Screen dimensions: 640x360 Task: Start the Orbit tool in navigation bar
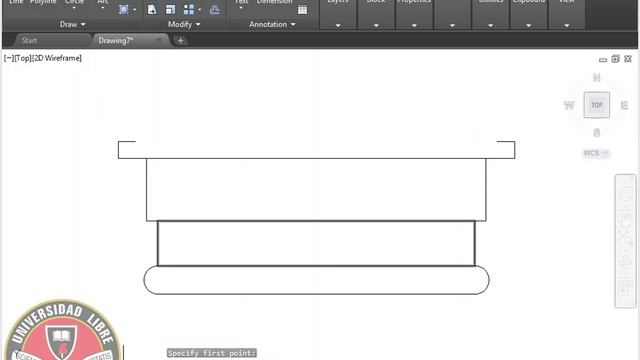[x=625, y=260]
